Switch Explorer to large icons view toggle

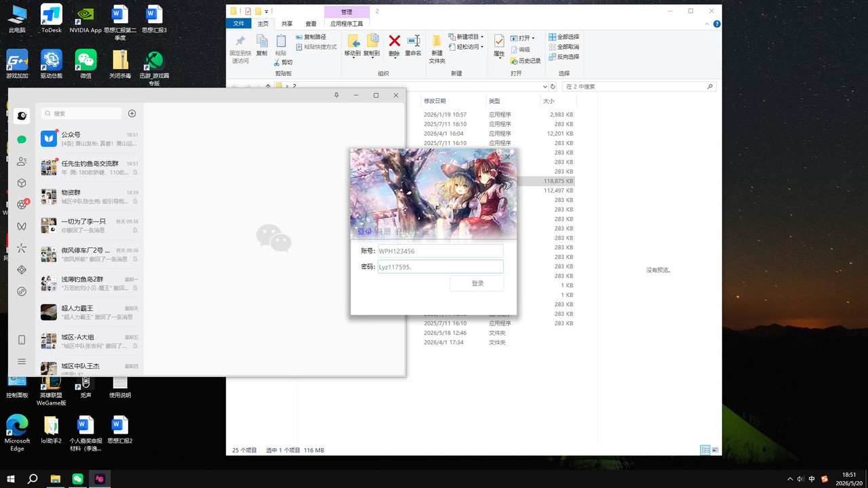tap(714, 450)
